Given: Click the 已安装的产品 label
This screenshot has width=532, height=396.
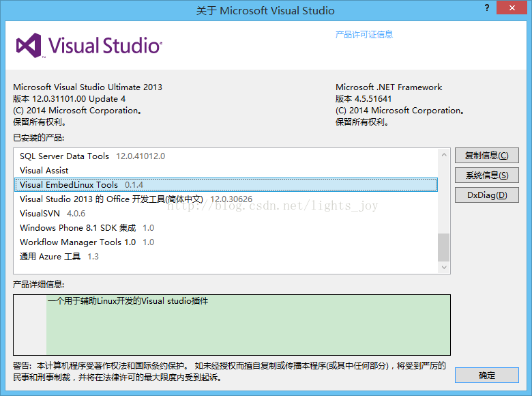Looking at the screenshot, I should click(x=38, y=137).
